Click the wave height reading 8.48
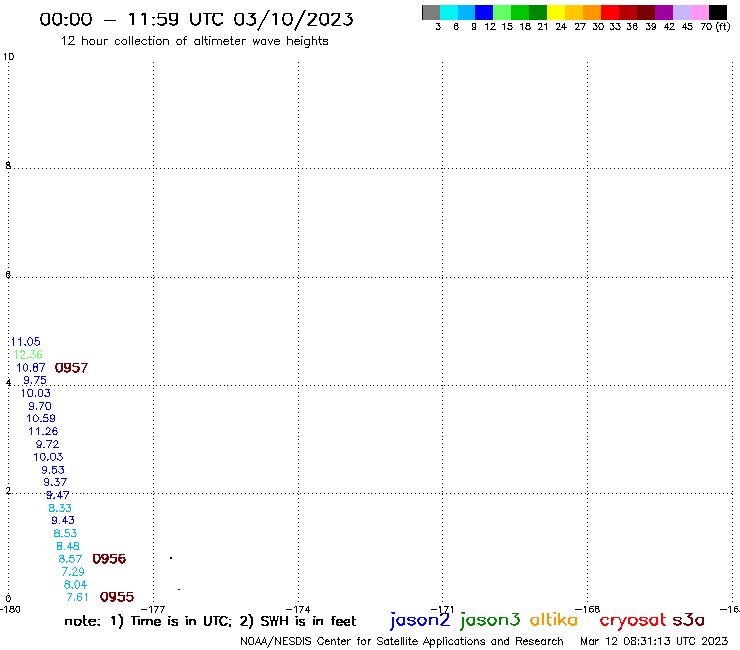 [68, 546]
